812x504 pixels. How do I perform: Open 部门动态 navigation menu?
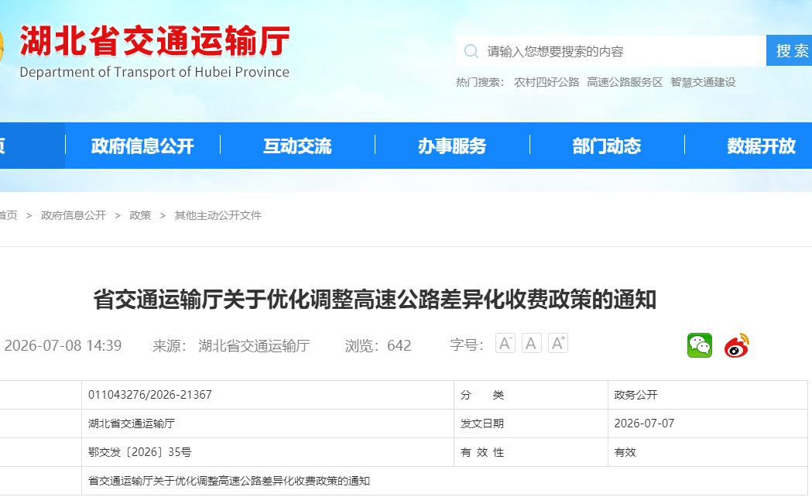click(x=607, y=146)
